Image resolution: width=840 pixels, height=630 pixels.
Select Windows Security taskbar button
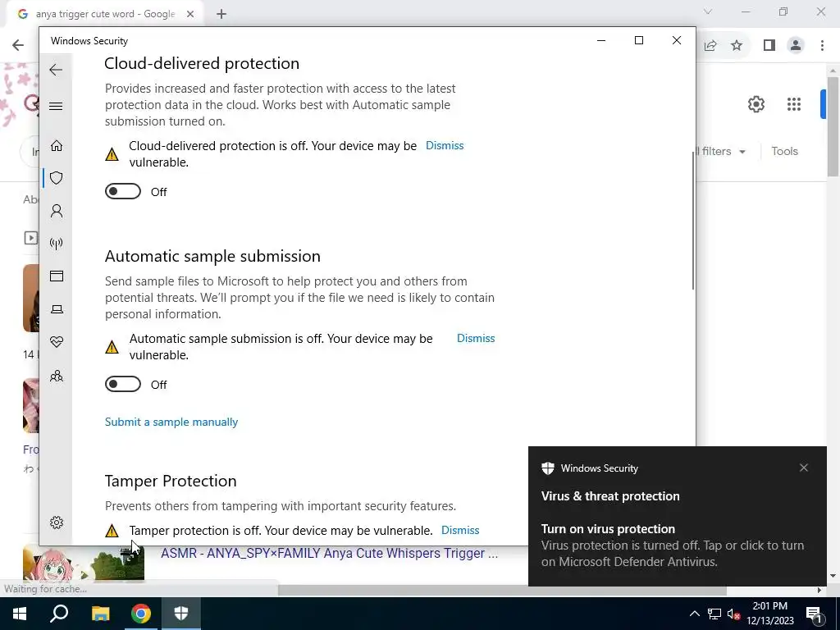click(181, 614)
